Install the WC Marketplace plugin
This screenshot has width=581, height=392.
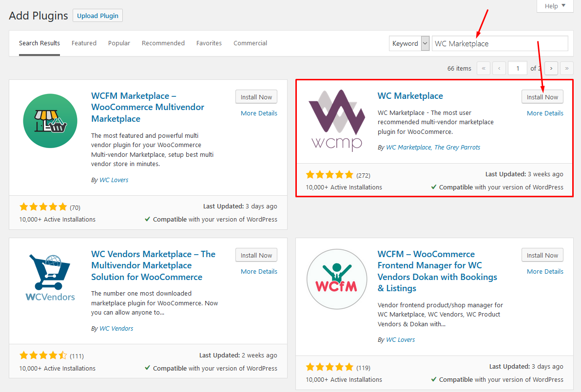542,97
